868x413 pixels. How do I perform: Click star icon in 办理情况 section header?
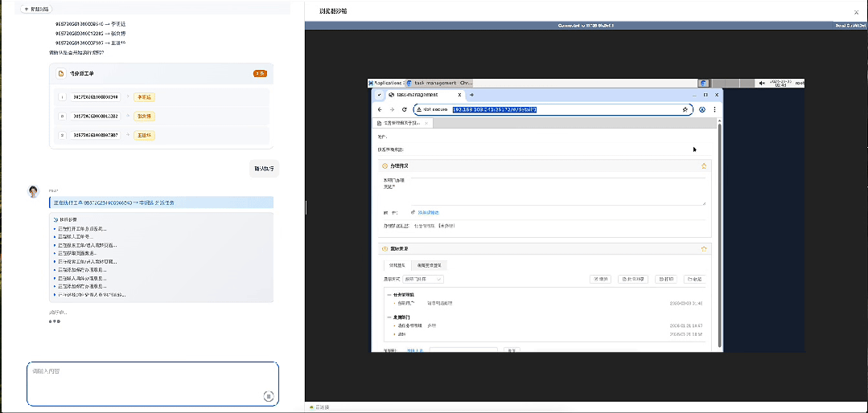[704, 166]
